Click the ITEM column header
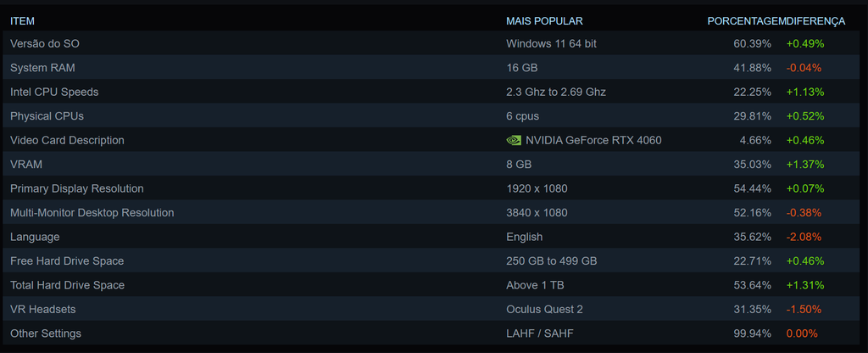 click(x=22, y=20)
